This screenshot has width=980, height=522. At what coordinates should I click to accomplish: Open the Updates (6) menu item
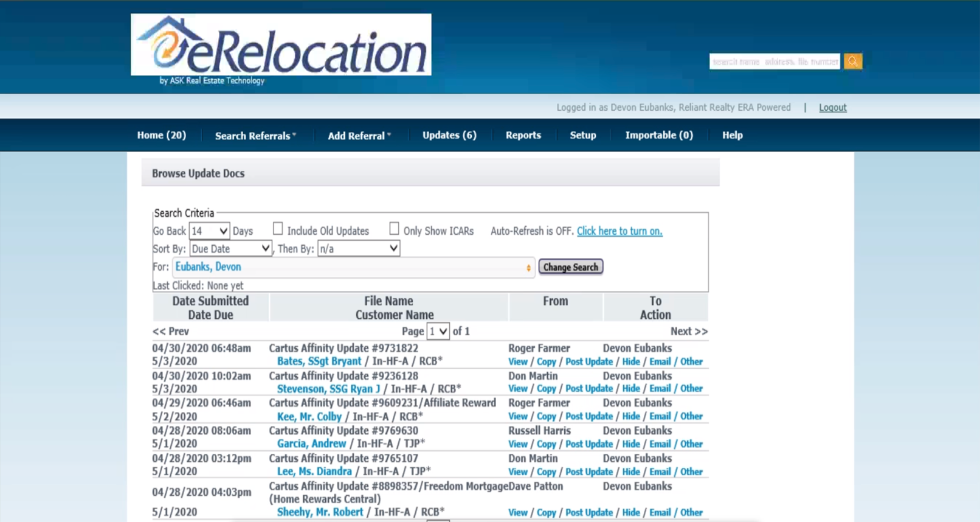(449, 135)
